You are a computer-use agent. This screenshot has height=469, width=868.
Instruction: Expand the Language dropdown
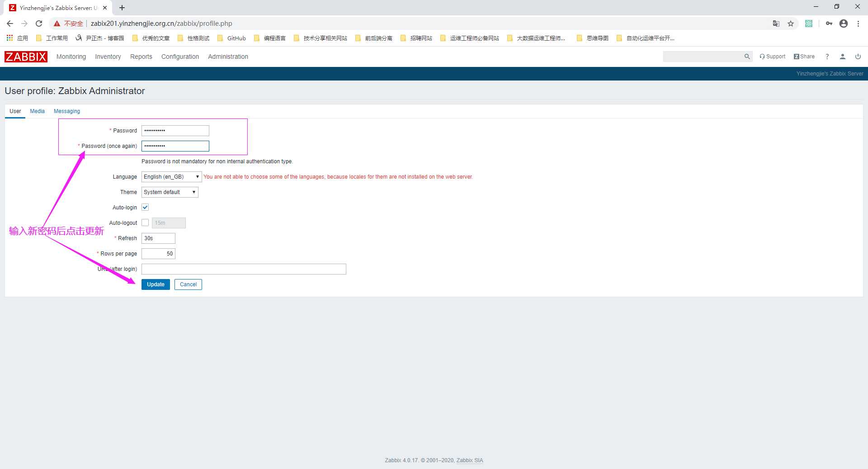(171, 177)
